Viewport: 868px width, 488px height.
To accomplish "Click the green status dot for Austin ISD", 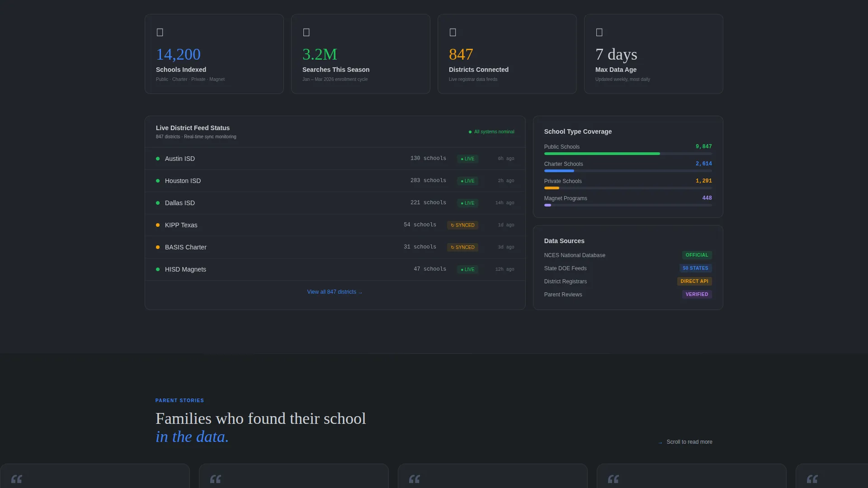I will point(158,159).
